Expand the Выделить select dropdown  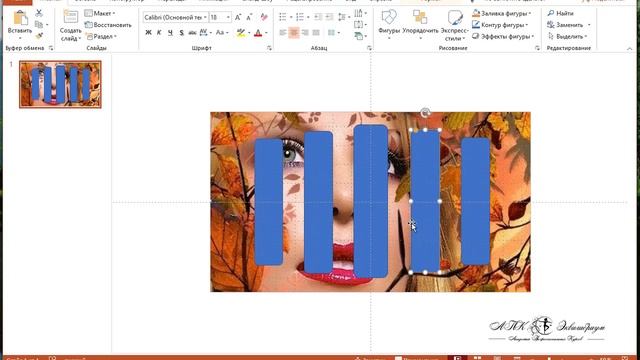click(x=567, y=36)
